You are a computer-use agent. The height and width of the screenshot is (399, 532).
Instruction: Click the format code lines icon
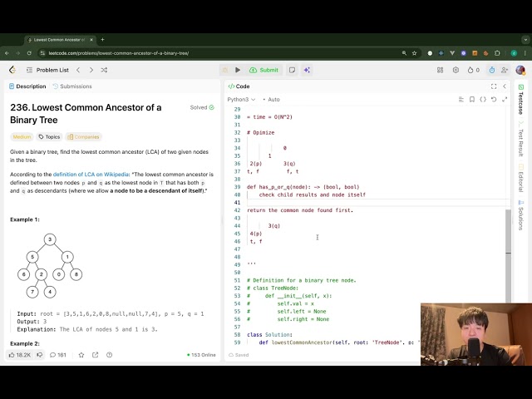tap(461, 100)
